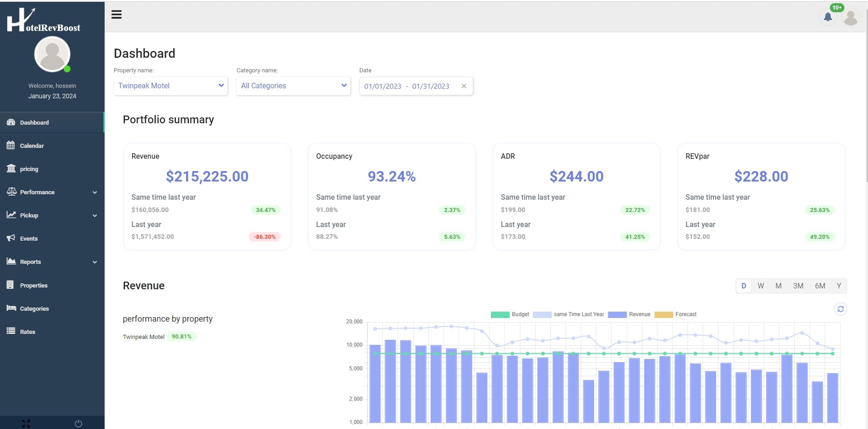Switch chart to weekly W view
The height and width of the screenshot is (429, 868).
click(761, 286)
